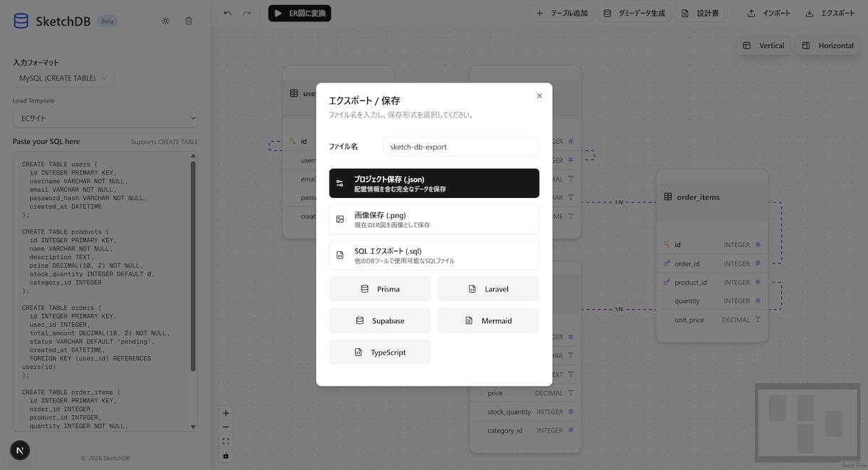Viewport: 868px width, 470px height.
Task: Click the foreign key icon on order_id
Action: coord(667,263)
